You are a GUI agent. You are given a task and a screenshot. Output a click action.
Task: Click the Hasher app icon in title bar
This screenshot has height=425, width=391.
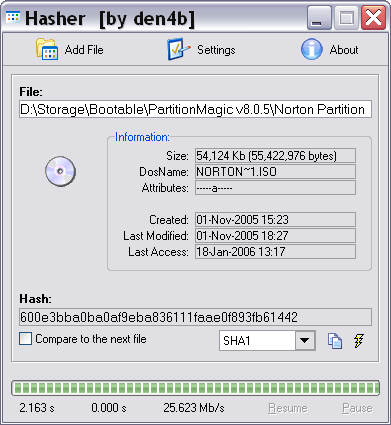click(x=13, y=17)
